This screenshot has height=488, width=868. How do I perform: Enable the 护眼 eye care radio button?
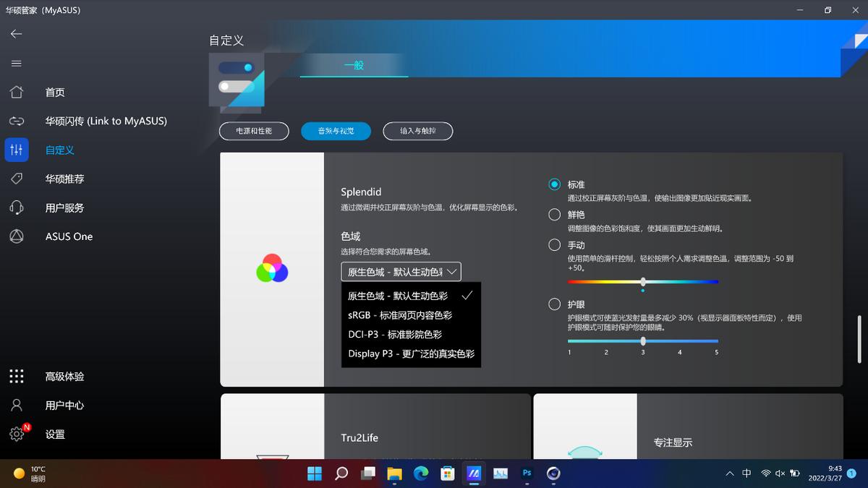(555, 304)
